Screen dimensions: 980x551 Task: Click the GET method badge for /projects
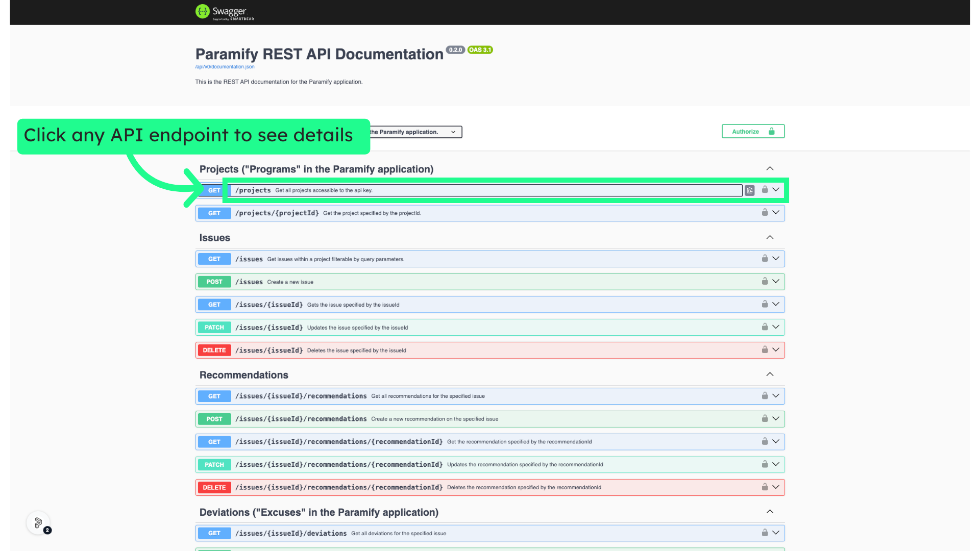coord(214,190)
